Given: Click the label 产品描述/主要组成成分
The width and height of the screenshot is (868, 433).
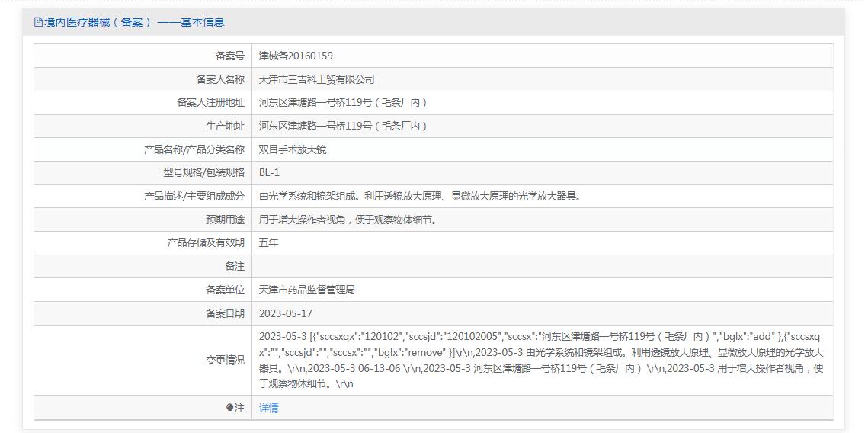Looking at the screenshot, I should [194, 196].
